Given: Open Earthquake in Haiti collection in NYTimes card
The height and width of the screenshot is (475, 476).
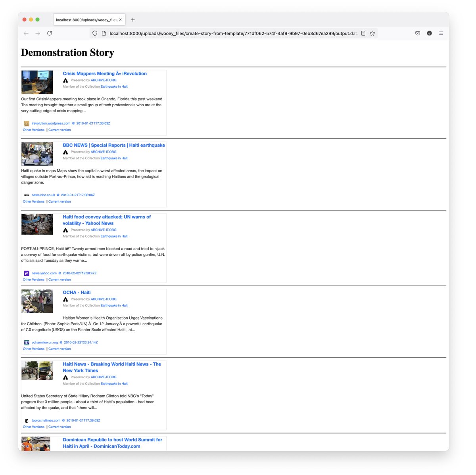Looking at the screenshot, I should coord(114,384).
